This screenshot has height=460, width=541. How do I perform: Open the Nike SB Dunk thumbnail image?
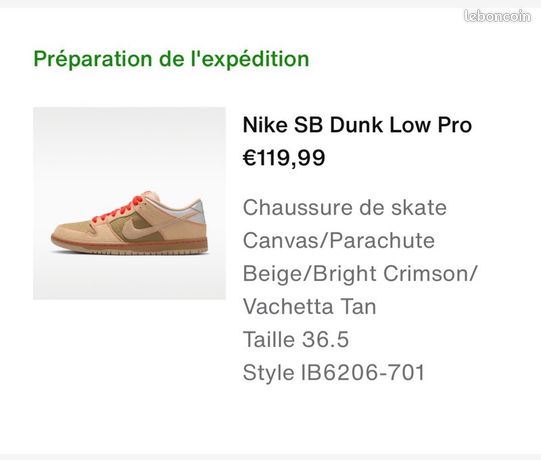point(129,203)
